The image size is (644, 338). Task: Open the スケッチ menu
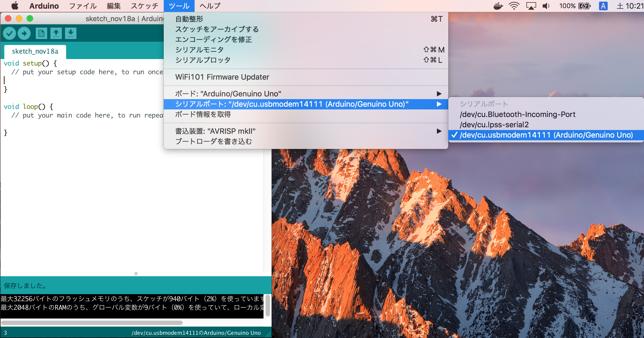point(144,6)
